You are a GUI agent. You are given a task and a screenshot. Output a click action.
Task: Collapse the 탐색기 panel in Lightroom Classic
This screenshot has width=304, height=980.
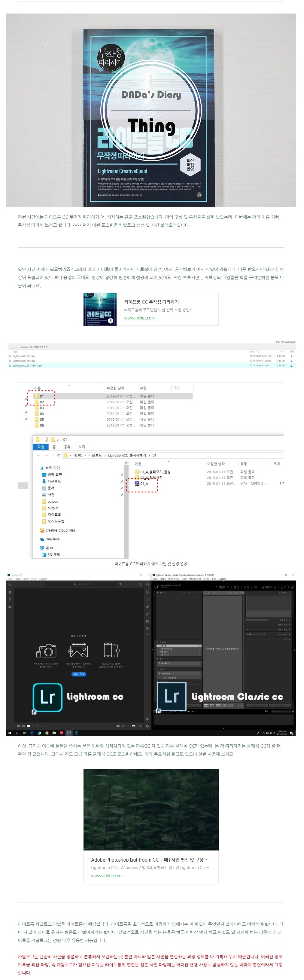pyautogui.click(x=158, y=593)
